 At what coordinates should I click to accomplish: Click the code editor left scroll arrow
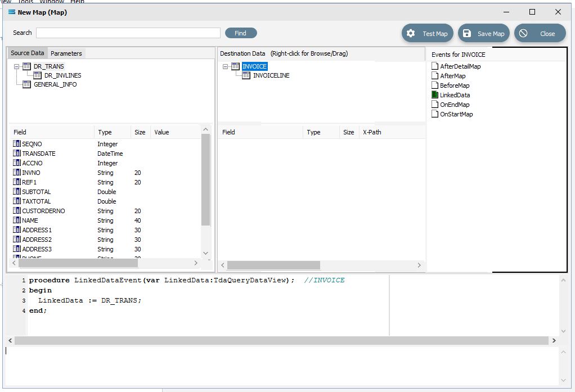coord(10,341)
